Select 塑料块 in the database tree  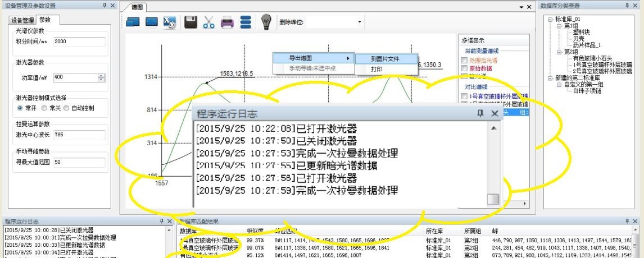(x=582, y=33)
